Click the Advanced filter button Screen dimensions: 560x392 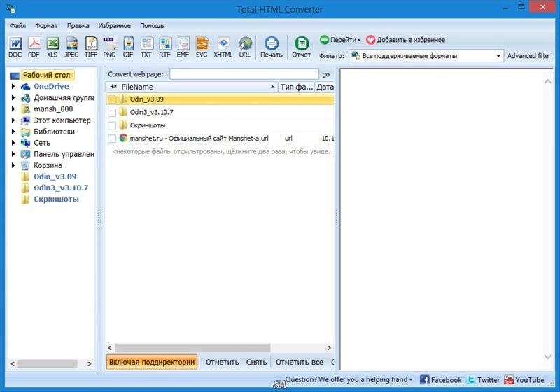(529, 56)
